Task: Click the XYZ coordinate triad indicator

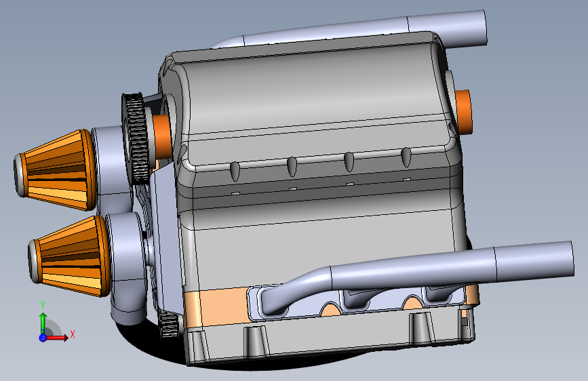Action: 56,322
